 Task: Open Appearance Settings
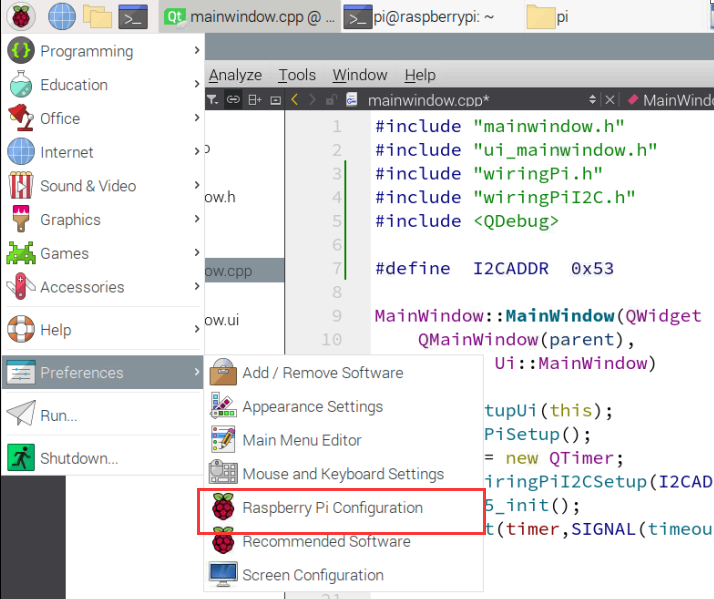click(344, 406)
